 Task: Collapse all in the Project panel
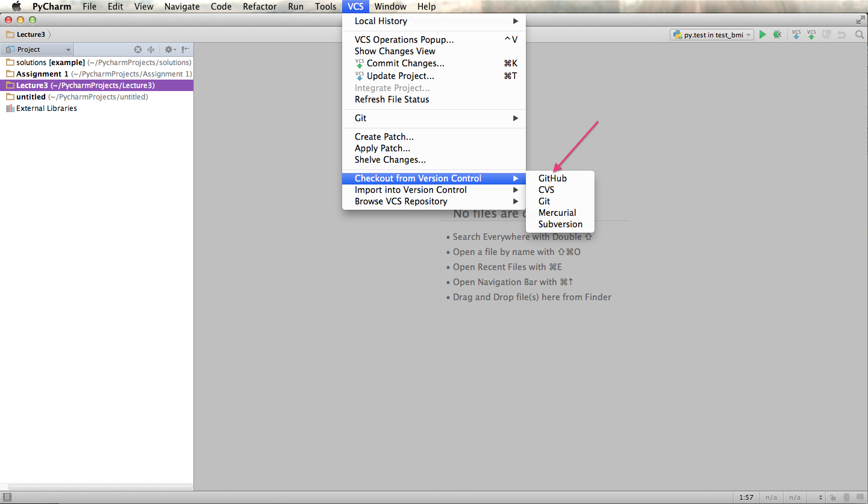151,49
